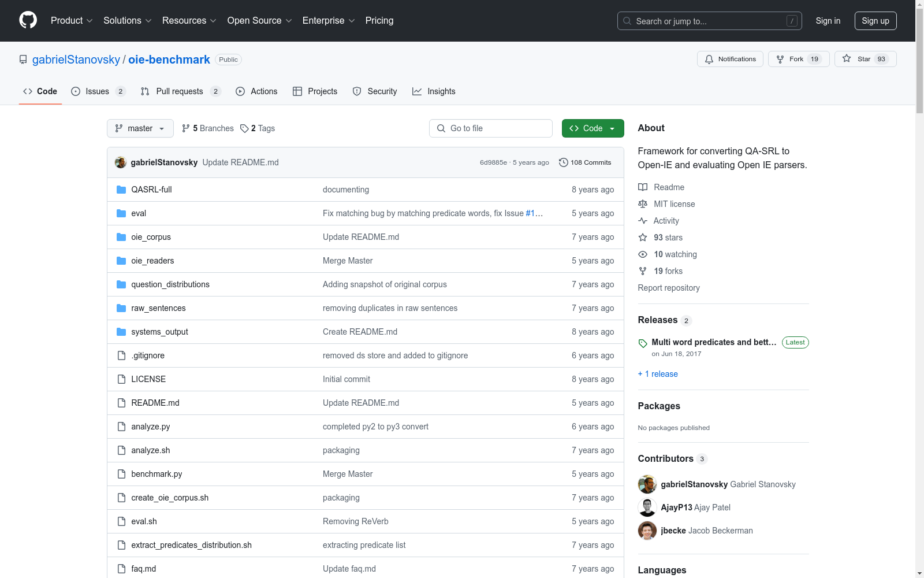Open the question_distributions folder icon
Screen dimensions: 924x578
[121, 284]
